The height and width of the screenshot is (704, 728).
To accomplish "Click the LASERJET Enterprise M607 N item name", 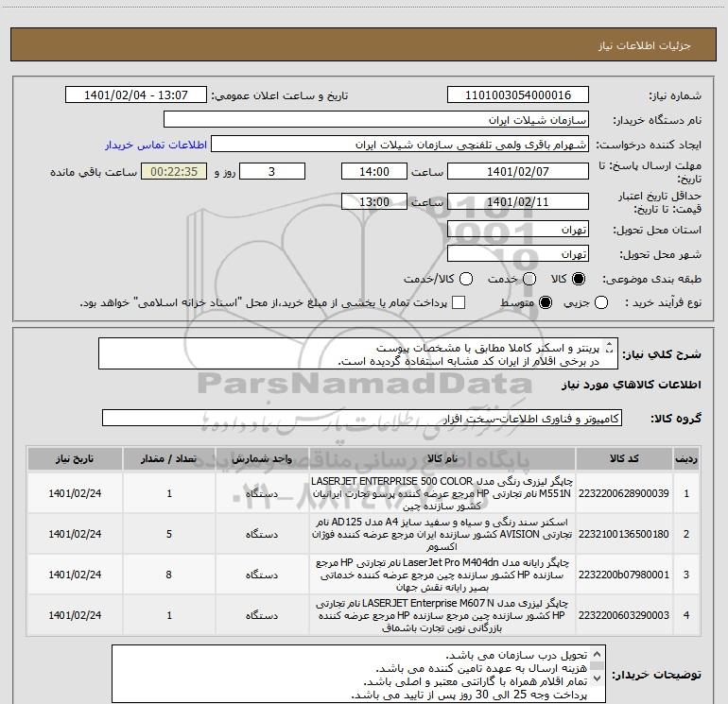I will click(442, 615).
